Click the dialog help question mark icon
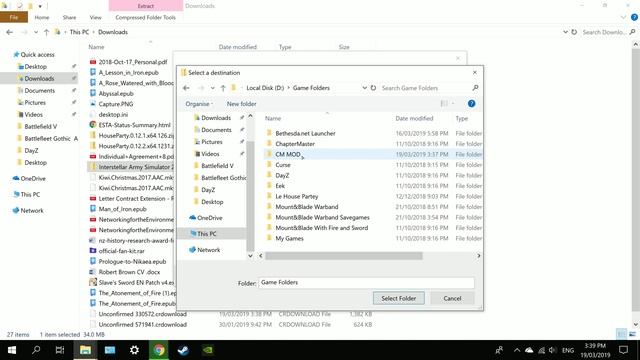Screen dimensions: 640x360 tap(471, 104)
